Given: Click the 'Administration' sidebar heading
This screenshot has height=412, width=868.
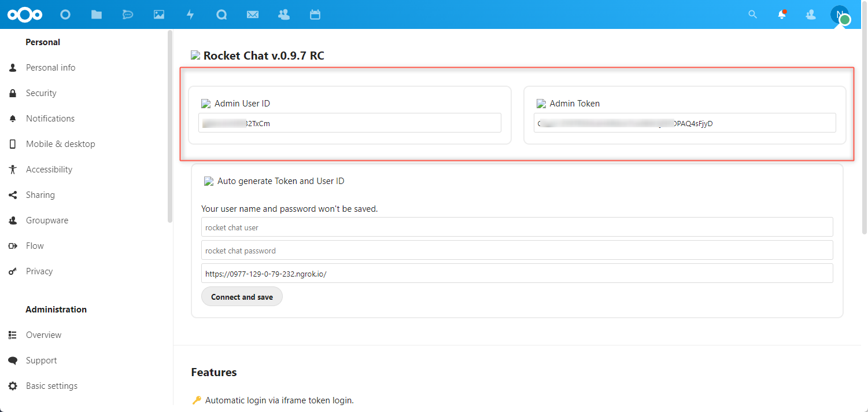Looking at the screenshot, I should 56,310.
